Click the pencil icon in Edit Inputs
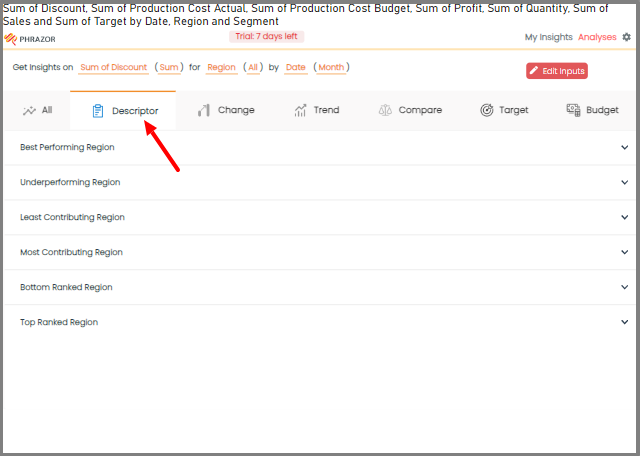This screenshot has width=640, height=456. [533, 71]
